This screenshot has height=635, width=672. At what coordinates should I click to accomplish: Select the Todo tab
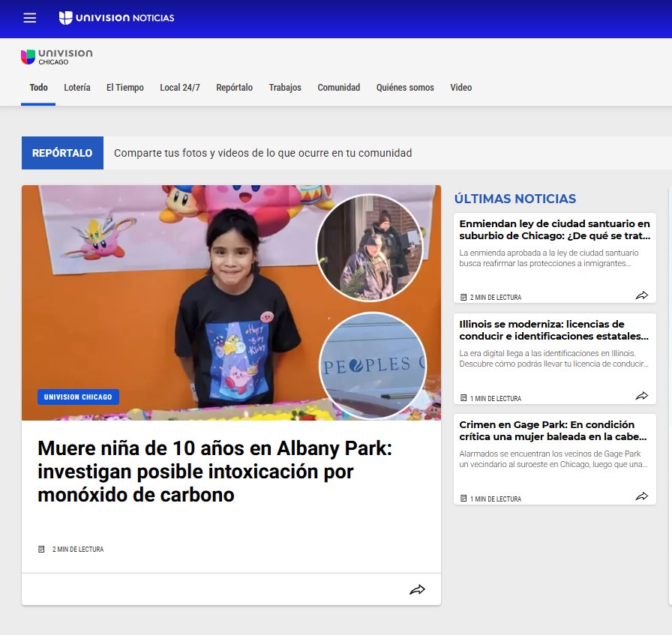coord(38,88)
